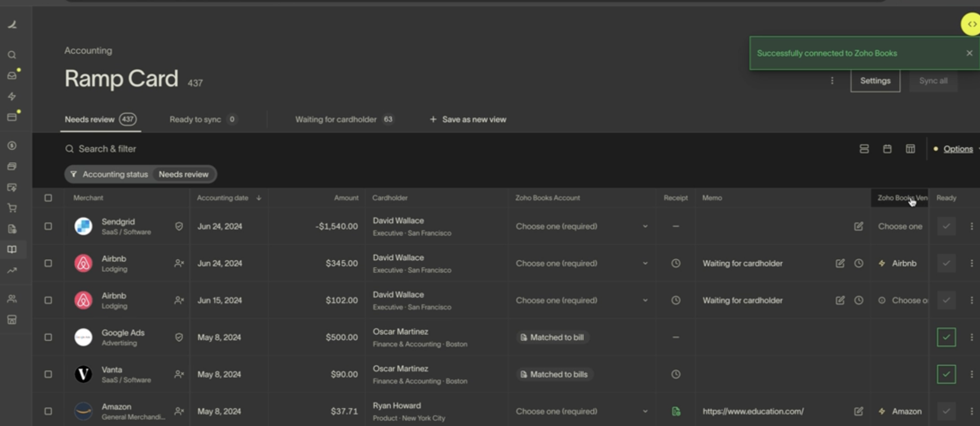The width and height of the screenshot is (980, 426).
Task: Open the green receipt icon on Amazon row
Action: pos(676,411)
